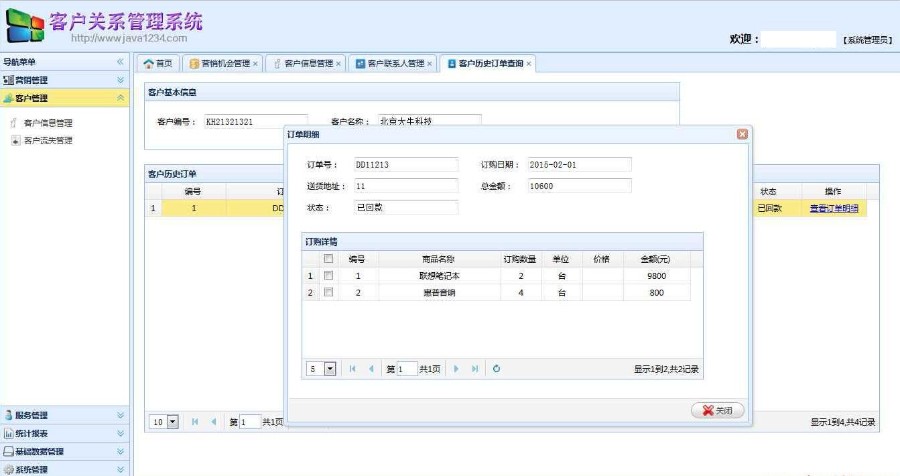Jump to first page in 订购详情 pager
Viewport: 900px width, 476px height.
[352, 369]
